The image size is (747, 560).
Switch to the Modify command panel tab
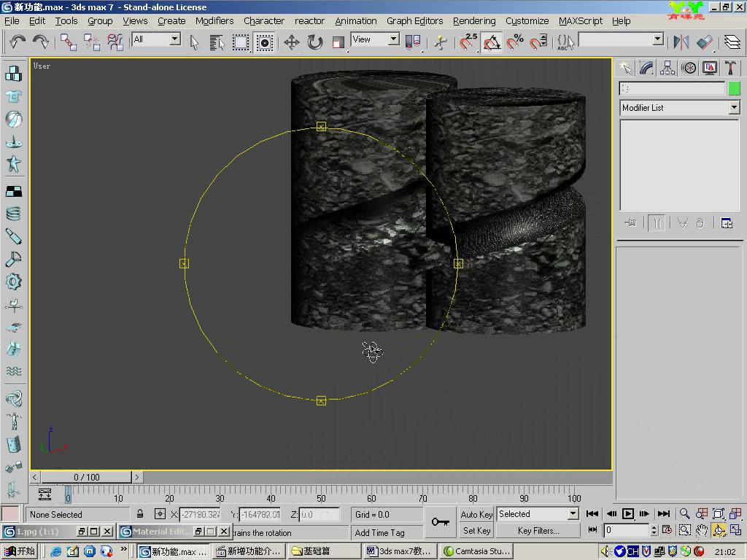pyautogui.click(x=646, y=68)
